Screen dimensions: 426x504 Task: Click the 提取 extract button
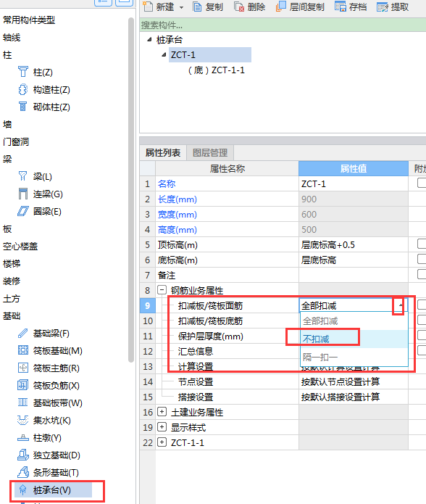tap(393, 7)
